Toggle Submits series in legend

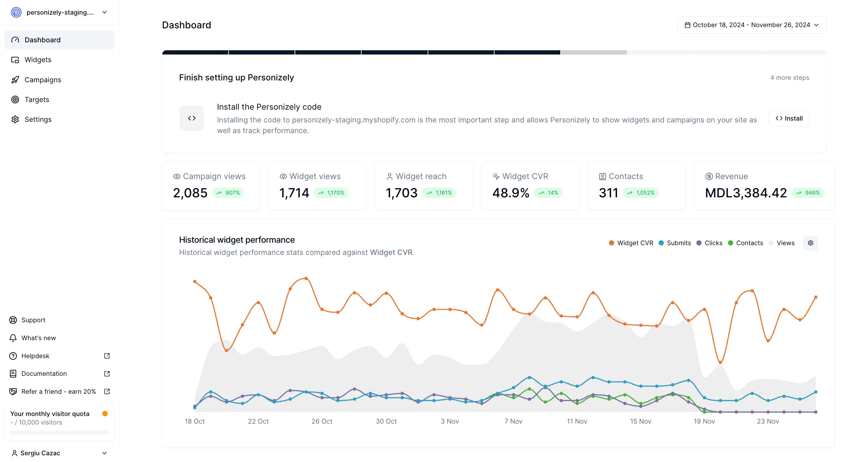pos(674,243)
